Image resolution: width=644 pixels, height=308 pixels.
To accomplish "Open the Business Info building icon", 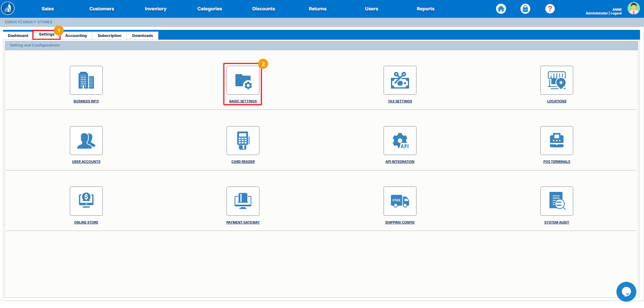I will click(x=86, y=80).
